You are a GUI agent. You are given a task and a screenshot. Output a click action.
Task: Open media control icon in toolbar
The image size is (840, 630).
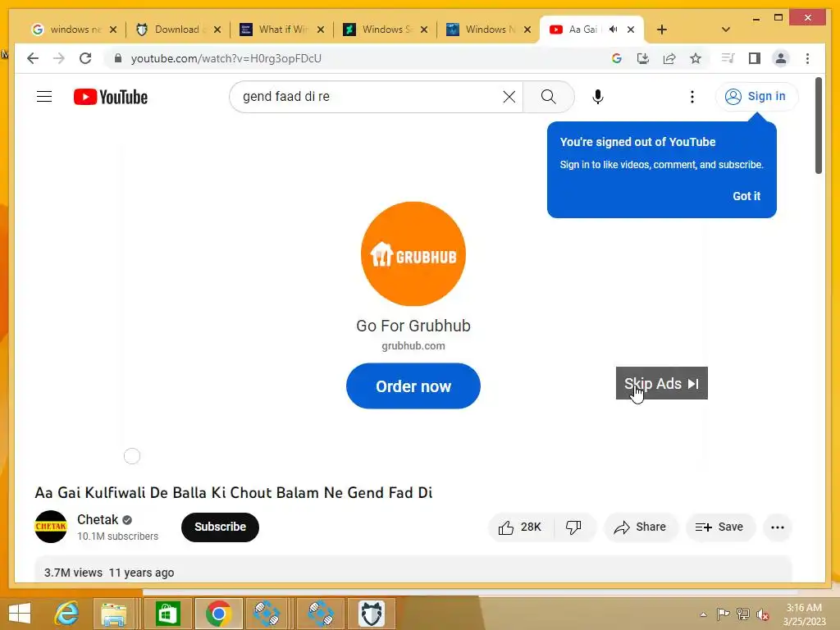click(728, 58)
